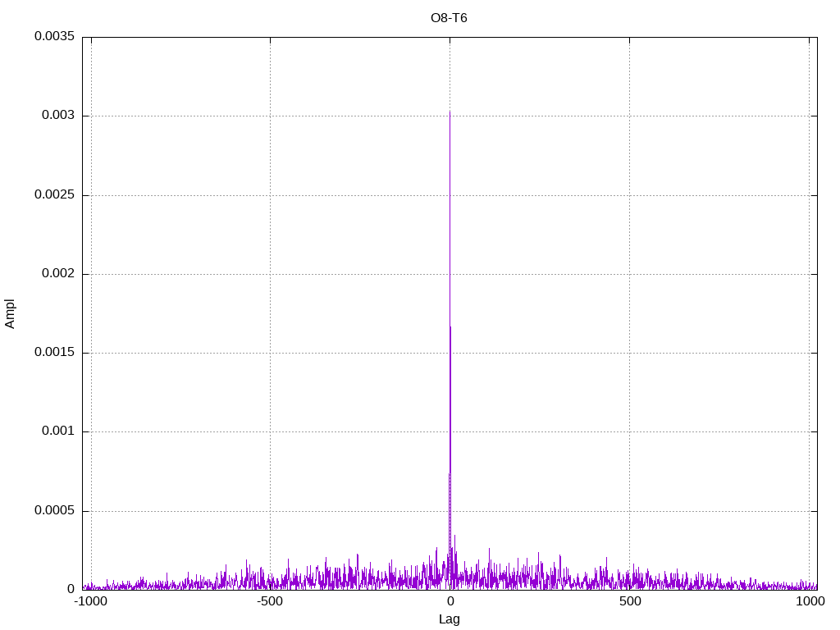Click the O8-T6 plot title
840x630 pixels.
click(x=449, y=18)
